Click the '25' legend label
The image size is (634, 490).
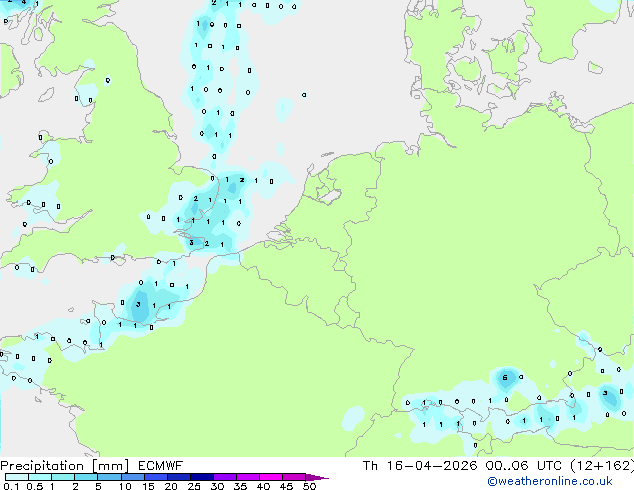click(x=194, y=486)
